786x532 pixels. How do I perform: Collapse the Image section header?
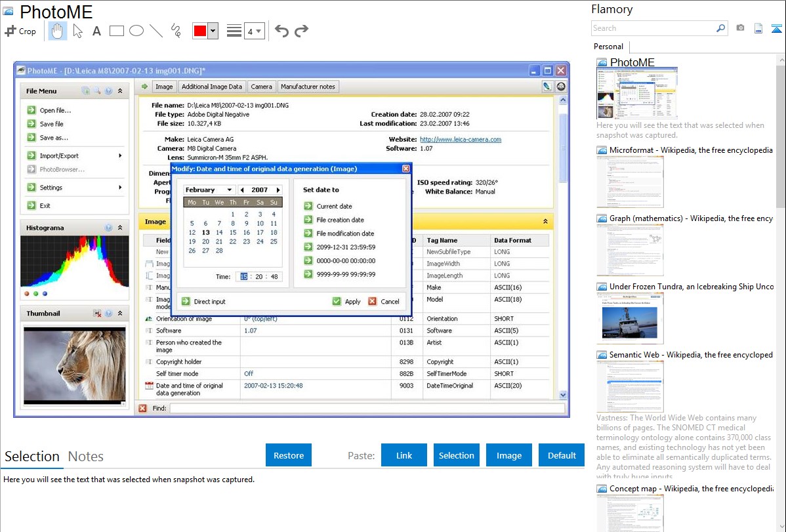click(x=545, y=221)
